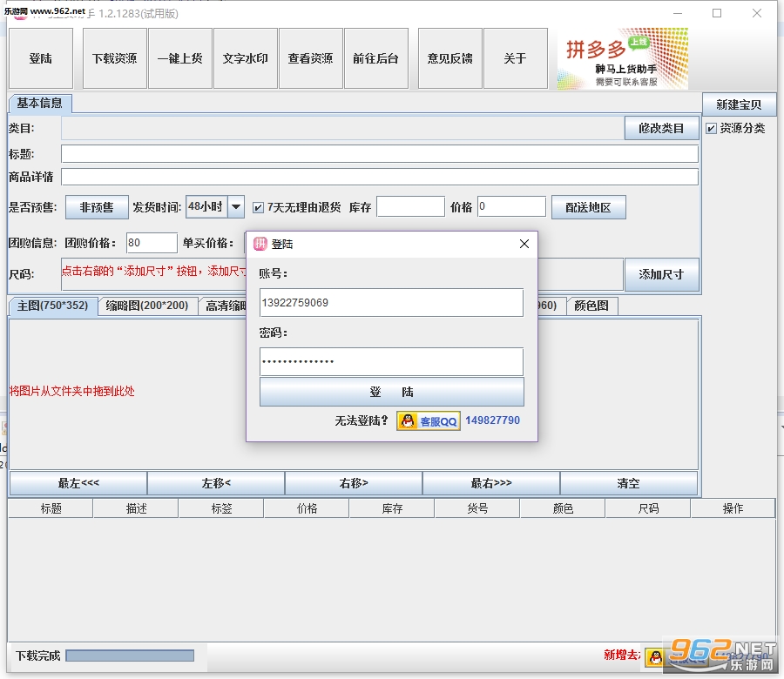Click the 非预售 toggle button
The image size is (784, 679).
pyautogui.click(x=97, y=207)
